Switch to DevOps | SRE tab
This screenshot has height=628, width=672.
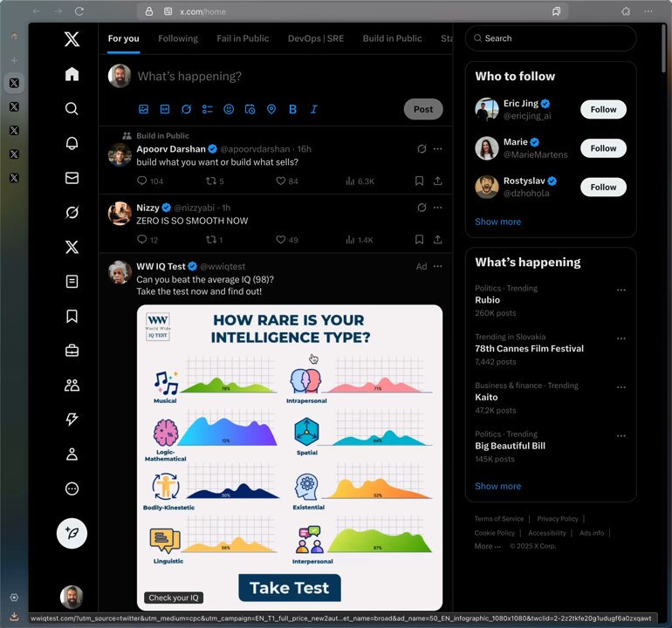click(x=316, y=38)
